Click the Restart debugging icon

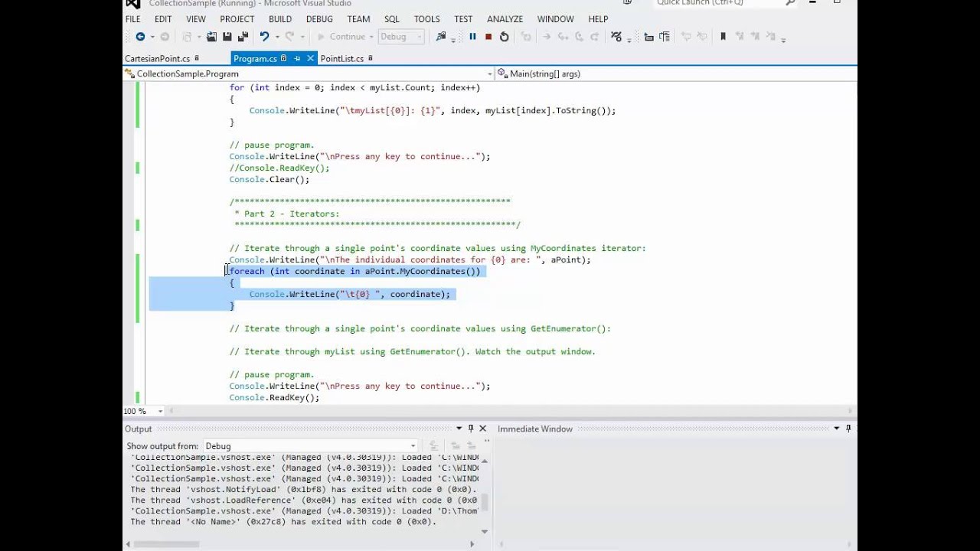(504, 37)
